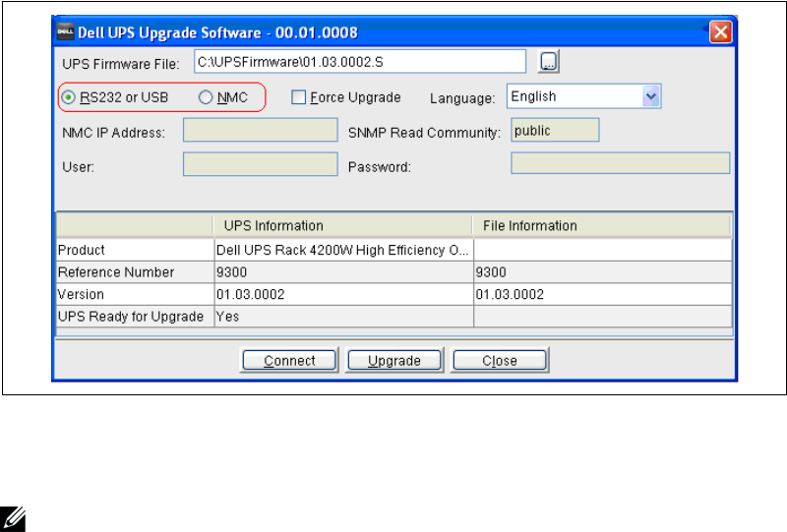Click the Dell logo in title bar
The height and width of the screenshot is (532, 787).
(x=65, y=31)
